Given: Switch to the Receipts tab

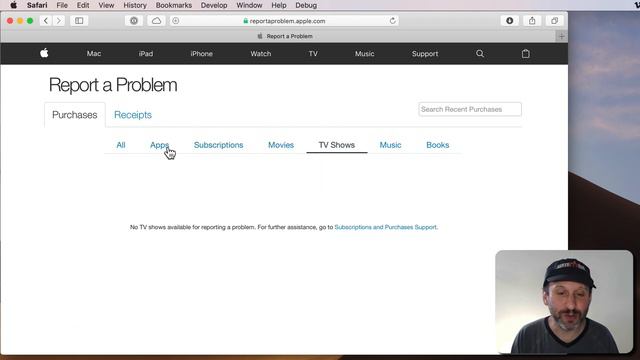Looking at the screenshot, I should pos(133,115).
